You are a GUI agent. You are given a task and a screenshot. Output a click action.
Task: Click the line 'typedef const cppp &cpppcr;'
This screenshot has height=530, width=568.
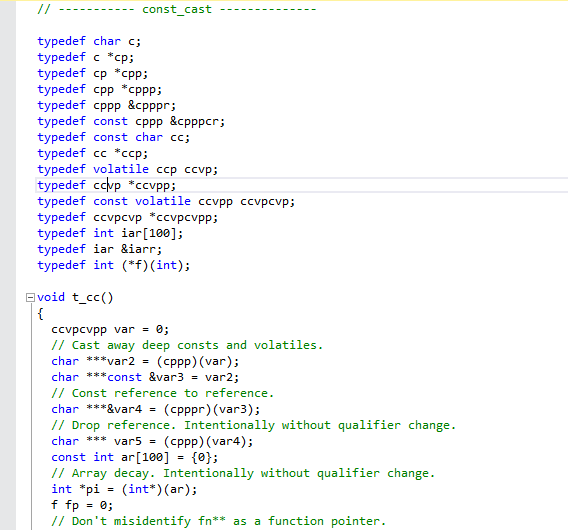pyautogui.click(x=131, y=121)
